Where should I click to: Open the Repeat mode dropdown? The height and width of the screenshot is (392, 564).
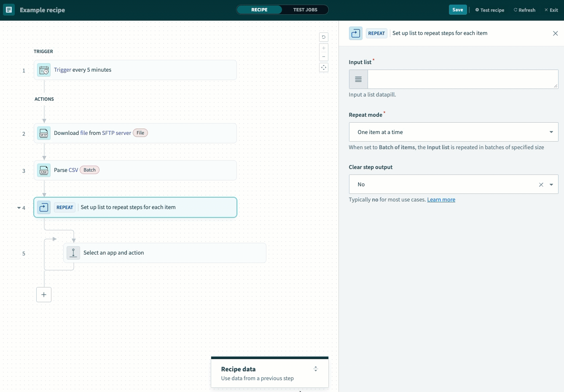(551, 132)
